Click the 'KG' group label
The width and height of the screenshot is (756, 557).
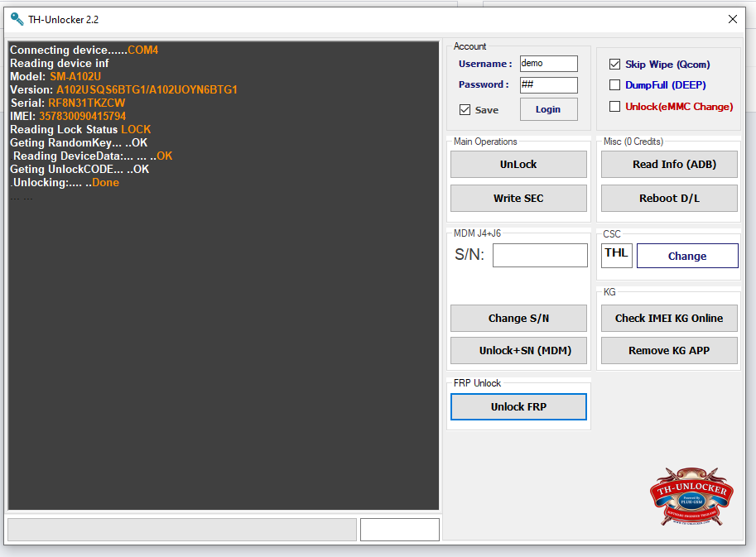coord(609,292)
